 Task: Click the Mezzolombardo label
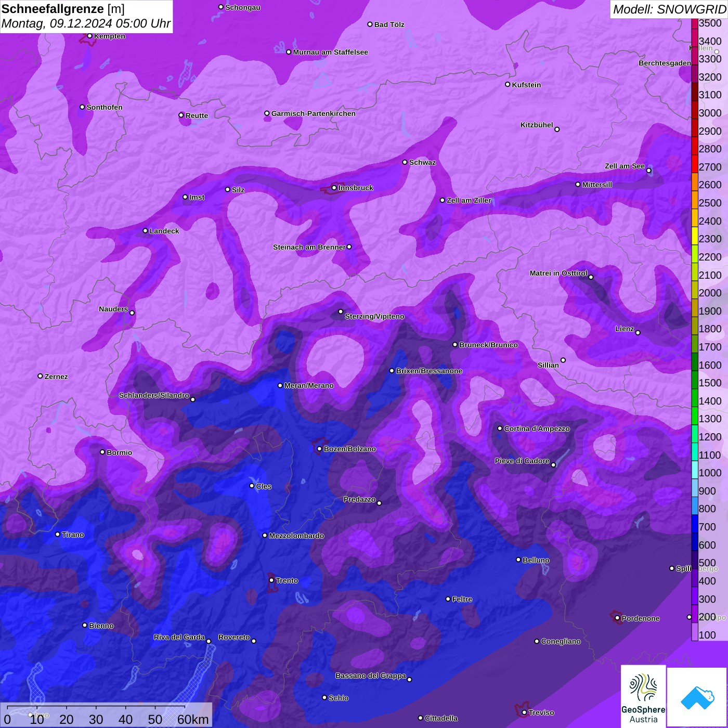(x=296, y=536)
